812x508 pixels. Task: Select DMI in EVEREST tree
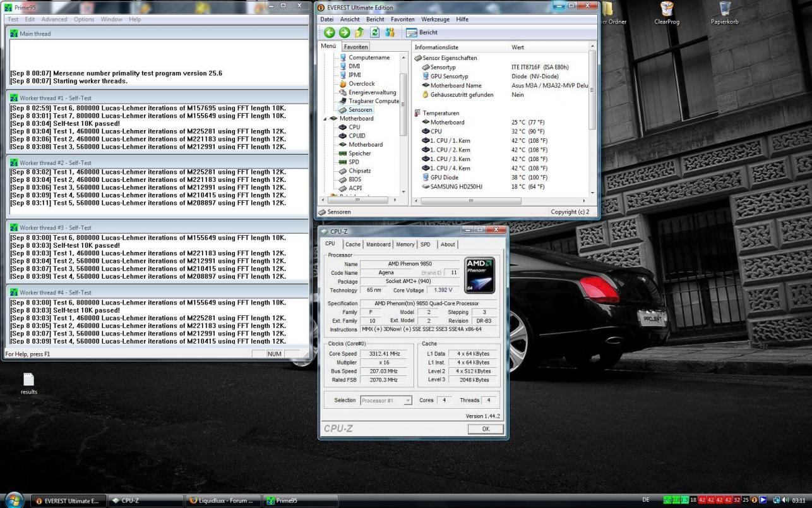[349, 66]
